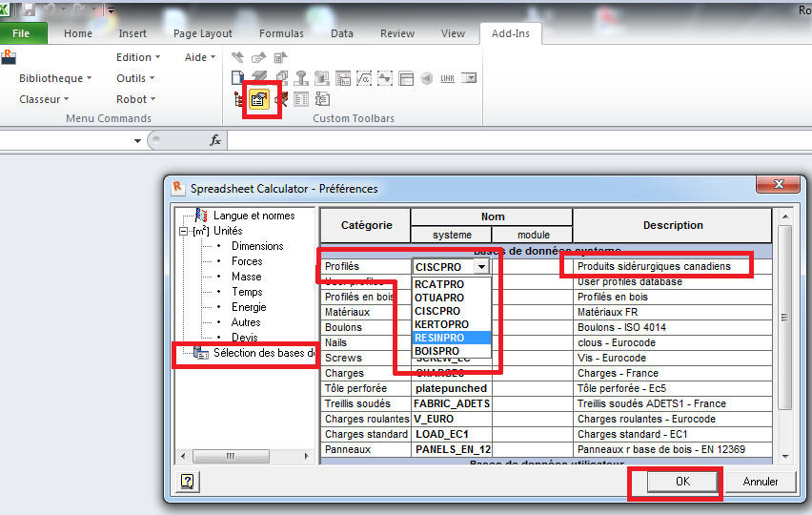Click the LINK toolbar icon
The width and height of the screenshot is (812, 515).
click(x=447, y=78)
